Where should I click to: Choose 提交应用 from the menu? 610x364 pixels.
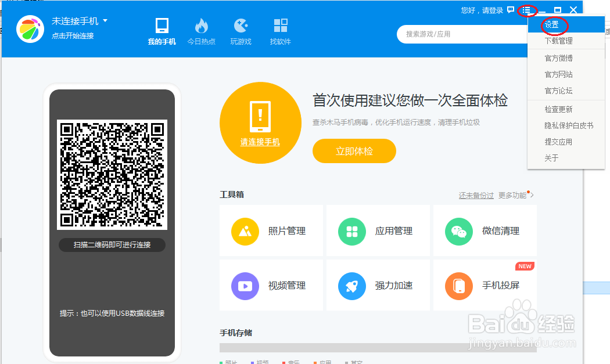pos(566,142)
